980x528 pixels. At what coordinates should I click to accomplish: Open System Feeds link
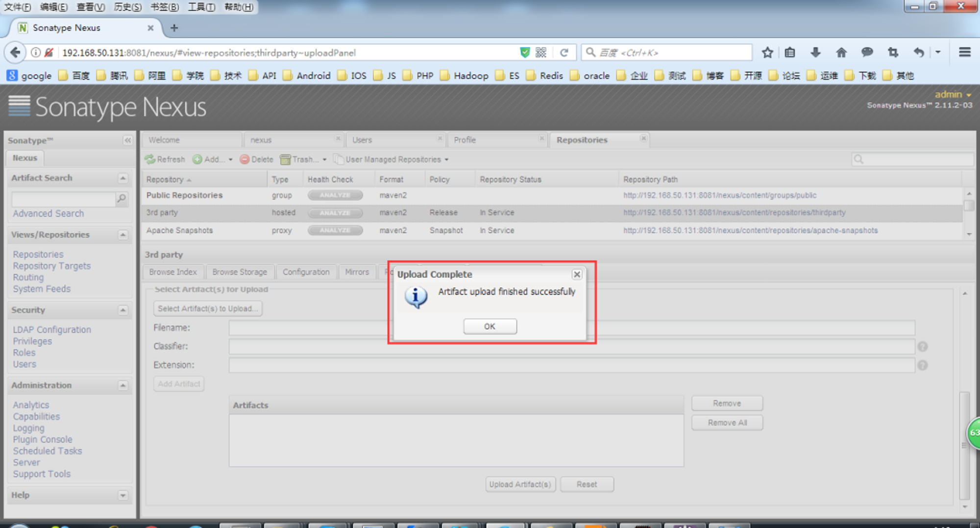tap(42, 289)
